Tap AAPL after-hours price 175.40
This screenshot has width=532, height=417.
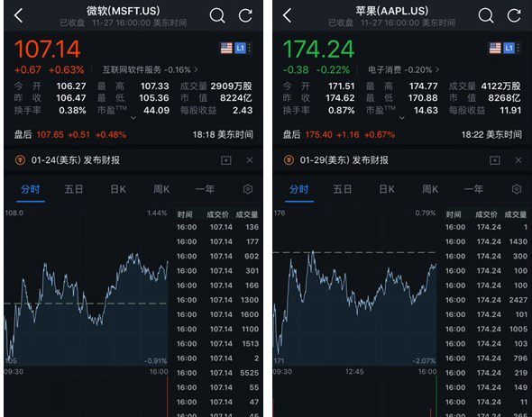pos(318,134)
